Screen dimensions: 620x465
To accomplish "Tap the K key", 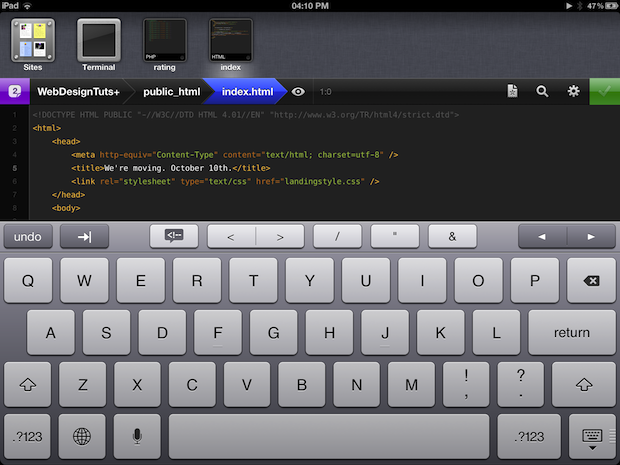I will [440, 333].
